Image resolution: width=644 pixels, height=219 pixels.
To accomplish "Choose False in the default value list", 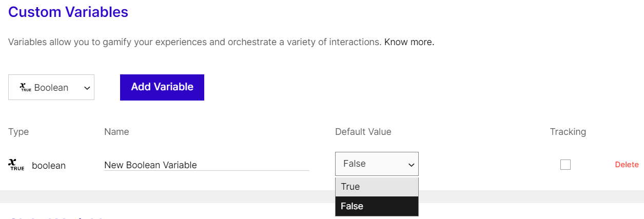I will 377,206.
